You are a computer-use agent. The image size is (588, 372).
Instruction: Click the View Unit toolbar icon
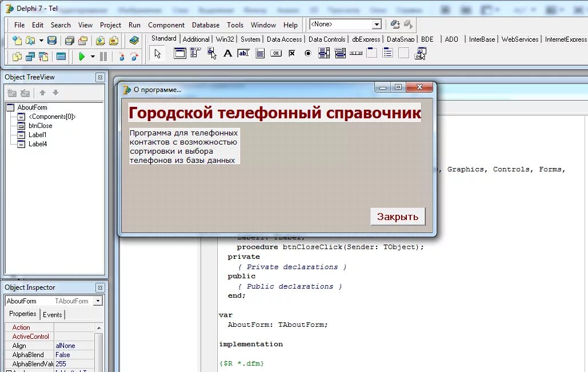17,57
